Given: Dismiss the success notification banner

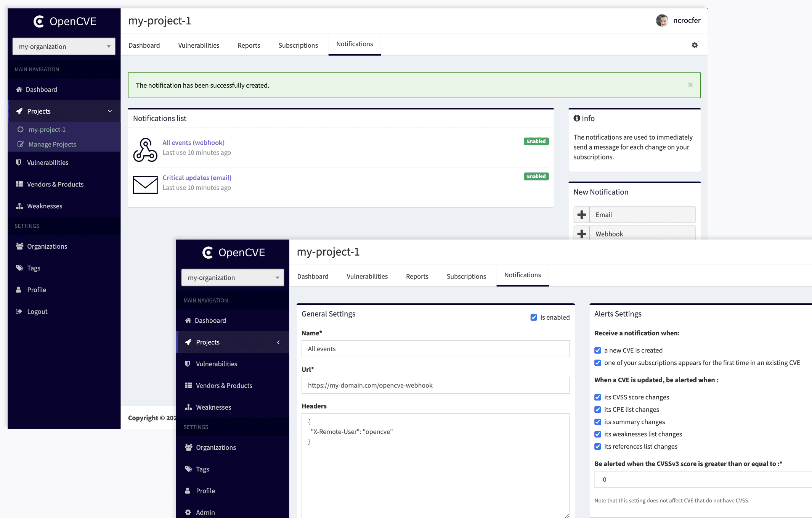Looking at the screenshot, I should coord(690,85).
